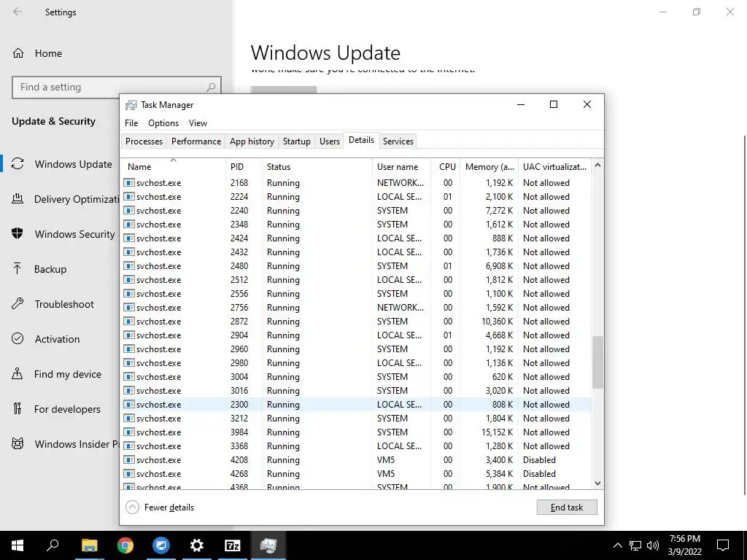Click the For developers icon
The height and width of the screenshot is (560, 747).
18,408
